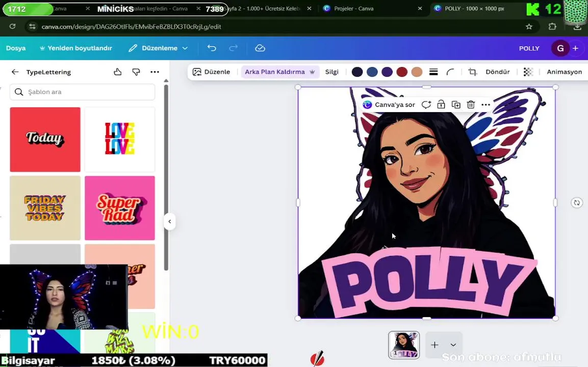Click the POLLY design title

coord(529,48)
